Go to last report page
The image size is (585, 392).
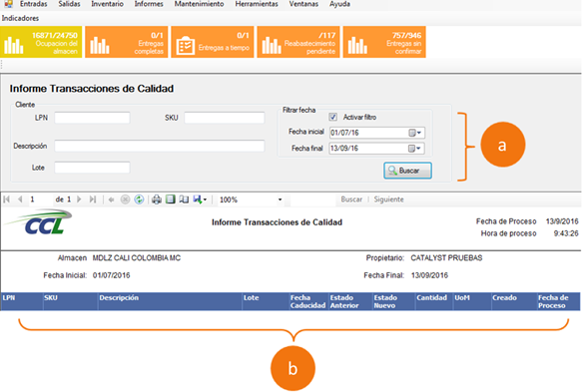[x=93, y=199]
